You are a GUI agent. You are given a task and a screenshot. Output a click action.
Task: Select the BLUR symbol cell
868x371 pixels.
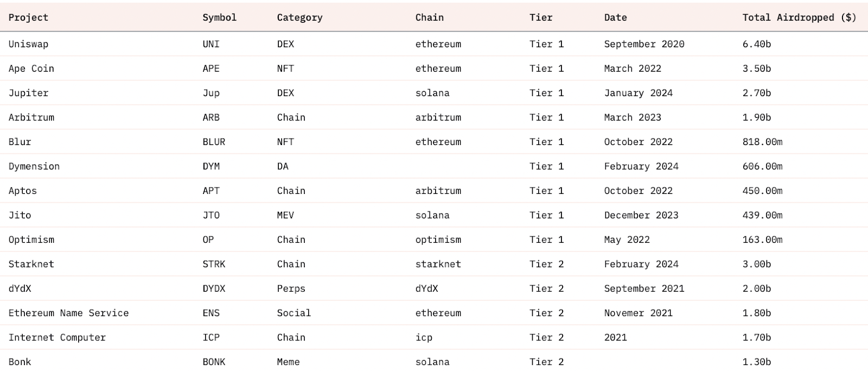214,142
